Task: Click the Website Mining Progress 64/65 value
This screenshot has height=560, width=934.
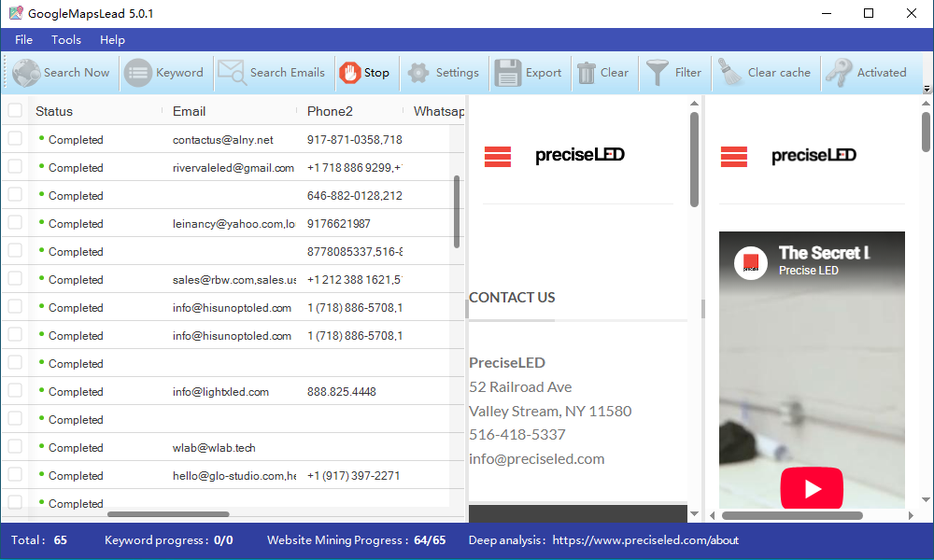Action: pyautogui.click(x=430, y=540)
